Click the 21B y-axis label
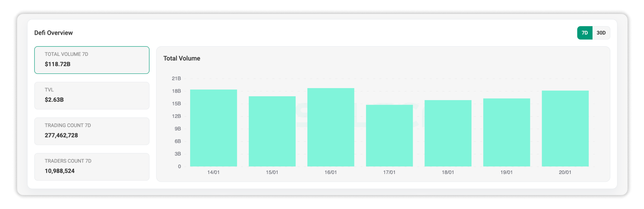Image resolution: width=644 pixels, height=209 pixels. [176, 78]
